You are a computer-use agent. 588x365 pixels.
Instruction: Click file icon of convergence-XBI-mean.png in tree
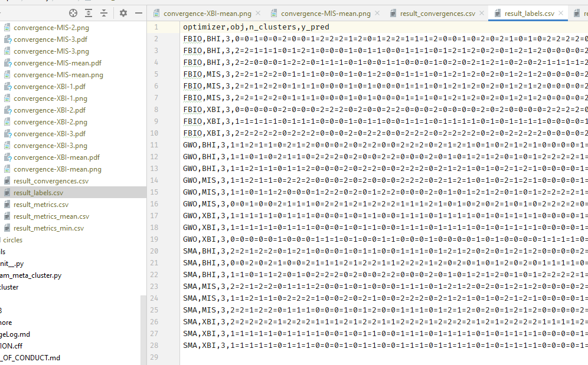pyautogui.click(x=7, y=169)
